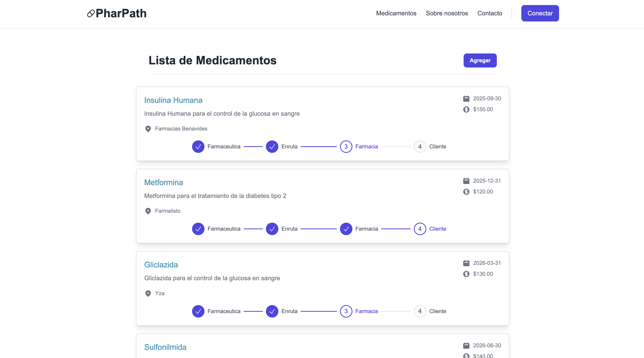Click the Agregar button
The width and height of the screenshot is (644, 358).
480,60
